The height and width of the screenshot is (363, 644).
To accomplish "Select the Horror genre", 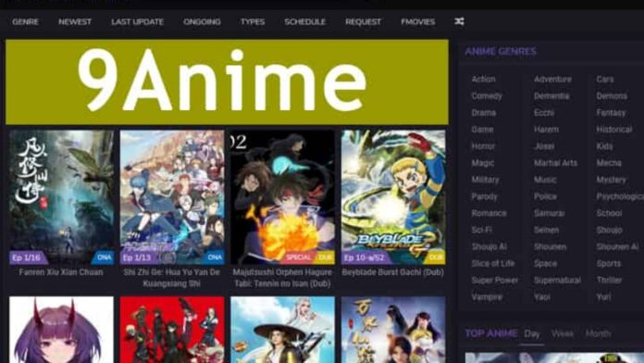I will pyautogui.click(x=483, y=146).
